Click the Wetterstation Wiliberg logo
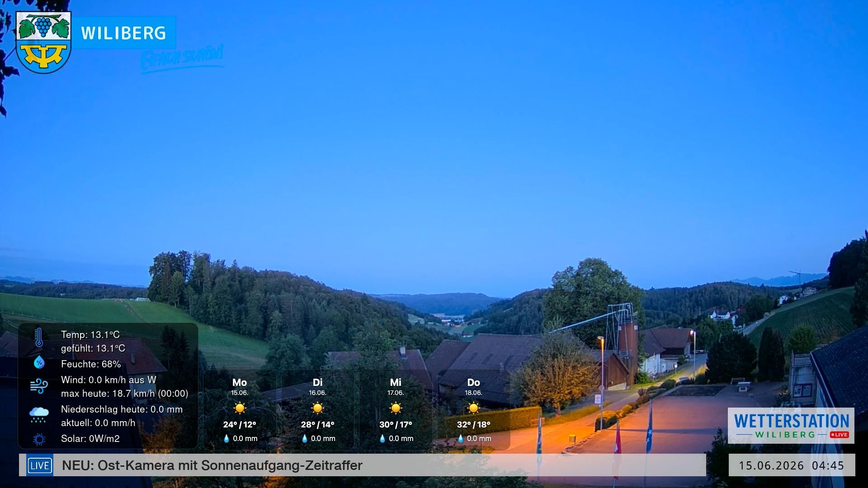Screen dimensions: 868x488 click(791, 426)
